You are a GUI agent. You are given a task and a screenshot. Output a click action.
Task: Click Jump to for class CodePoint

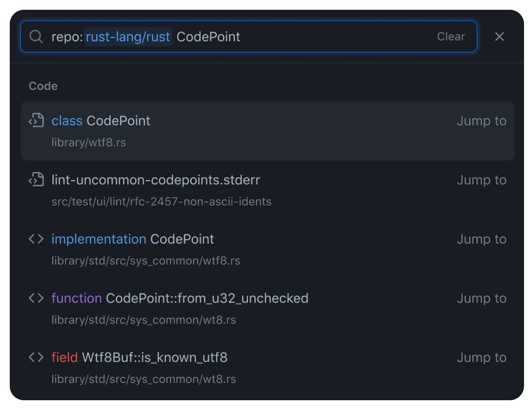[481, 120]
